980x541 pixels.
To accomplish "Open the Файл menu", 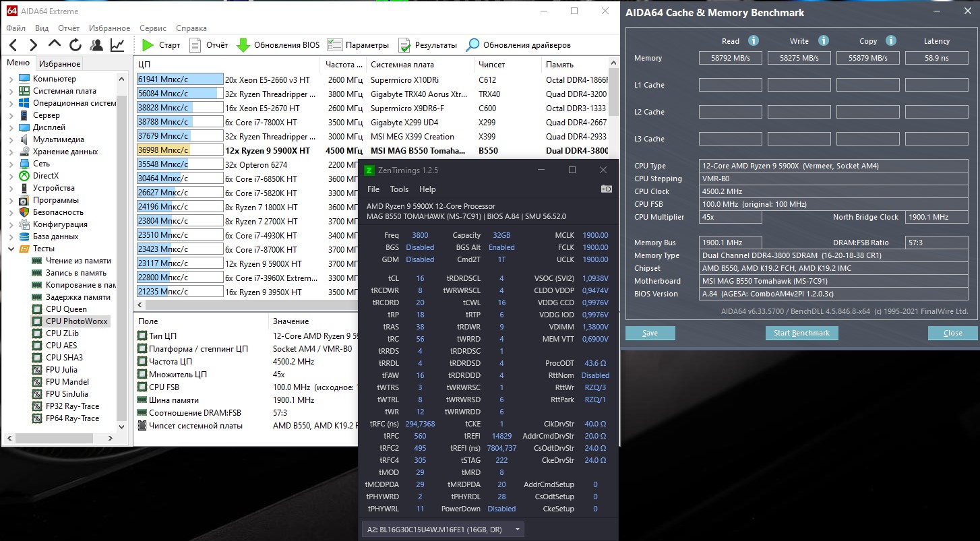I will click(16, 28).
